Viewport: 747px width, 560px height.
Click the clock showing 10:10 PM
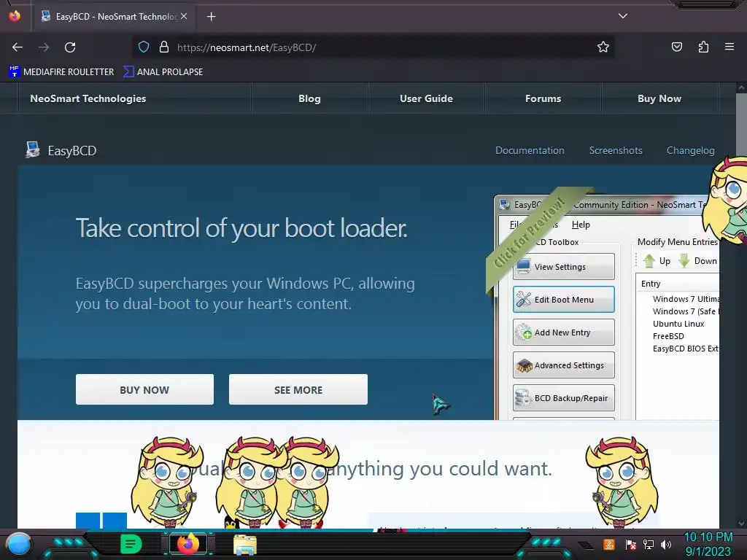pos(708,544)
